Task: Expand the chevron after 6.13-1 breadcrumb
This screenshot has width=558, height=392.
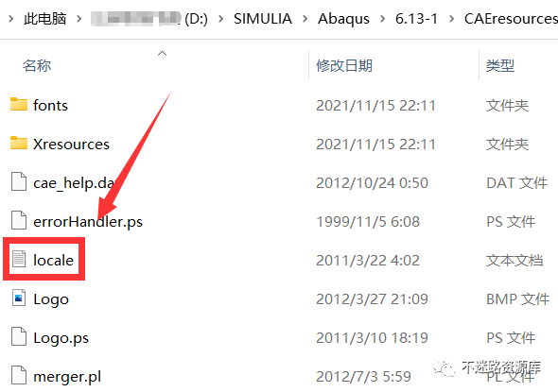Action: coord(451,19)
